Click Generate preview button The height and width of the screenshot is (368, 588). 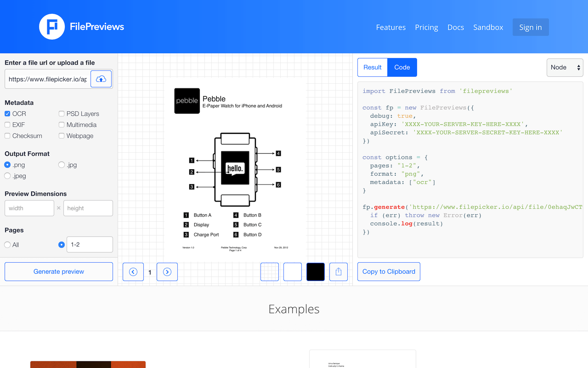[59, 271]
